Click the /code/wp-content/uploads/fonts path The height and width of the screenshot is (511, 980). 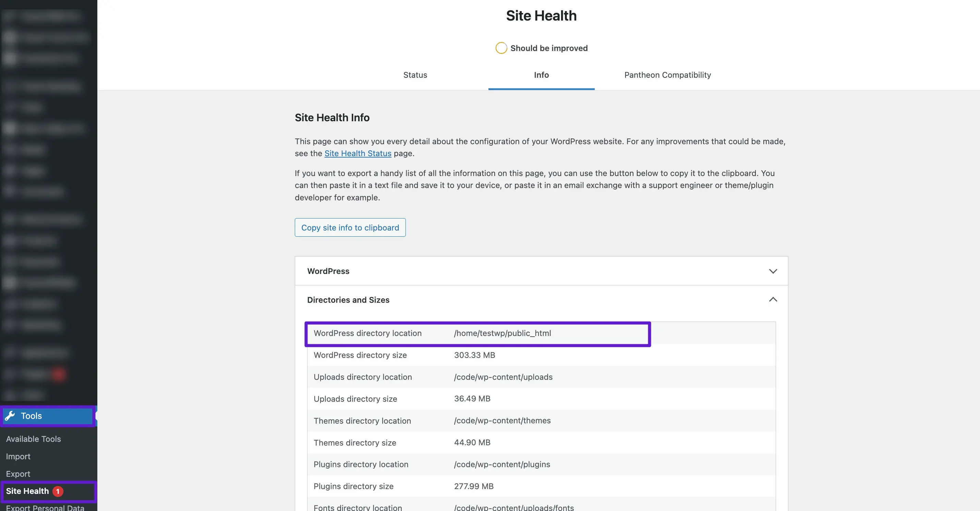click(513, 508)
